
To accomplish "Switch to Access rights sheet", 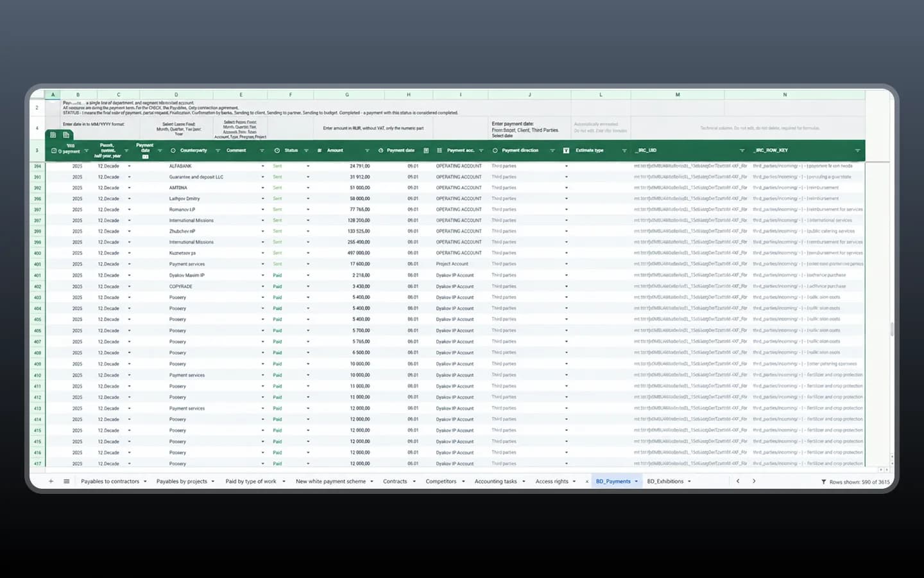I will pos(552,481).
